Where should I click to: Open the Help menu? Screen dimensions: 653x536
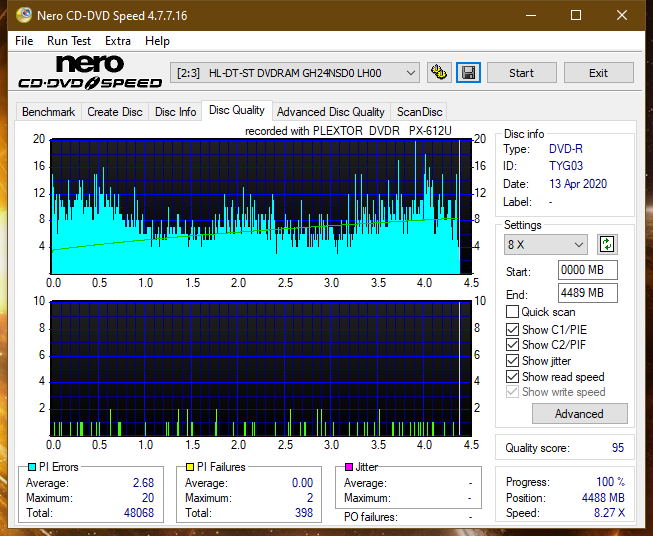point(157,41)
